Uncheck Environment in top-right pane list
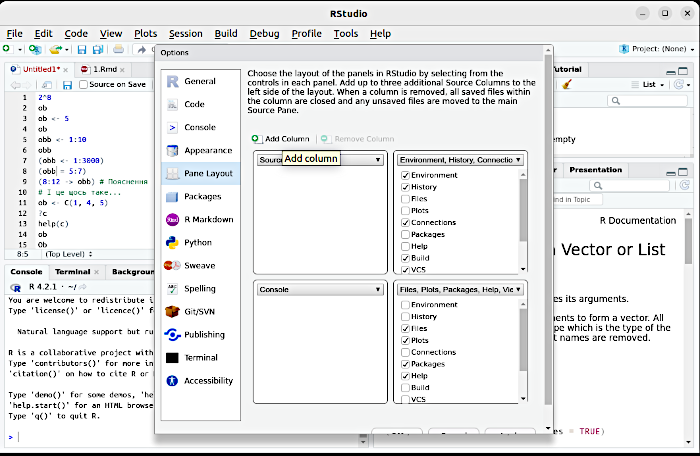 [405, 175]
